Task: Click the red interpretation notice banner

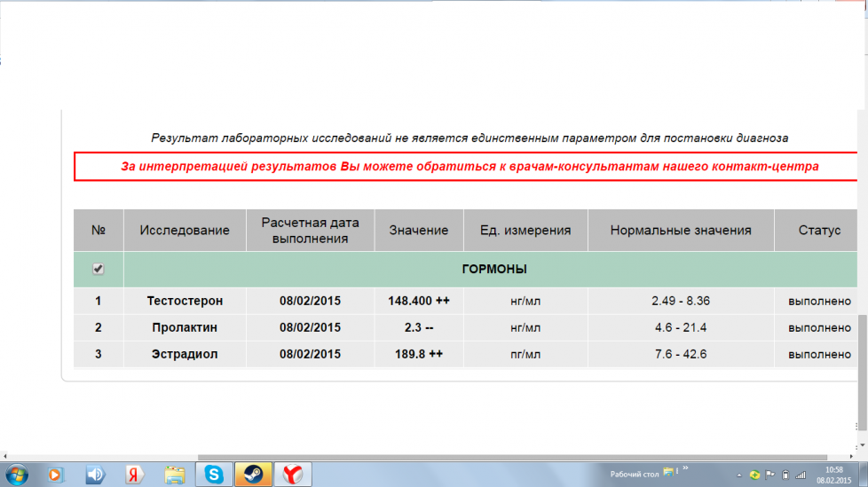Action: coord(470,166)
